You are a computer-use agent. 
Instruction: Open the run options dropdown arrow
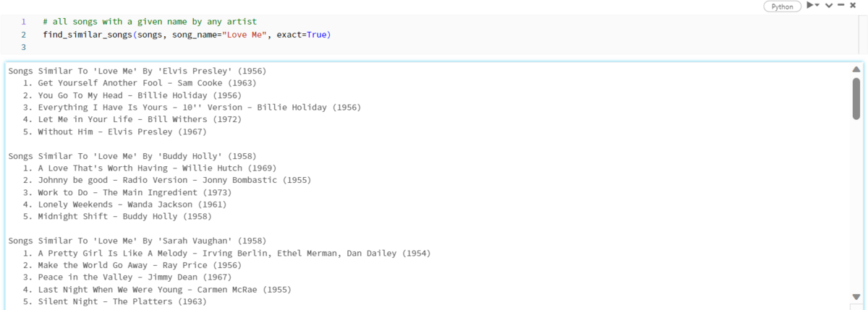click(817, 6)
